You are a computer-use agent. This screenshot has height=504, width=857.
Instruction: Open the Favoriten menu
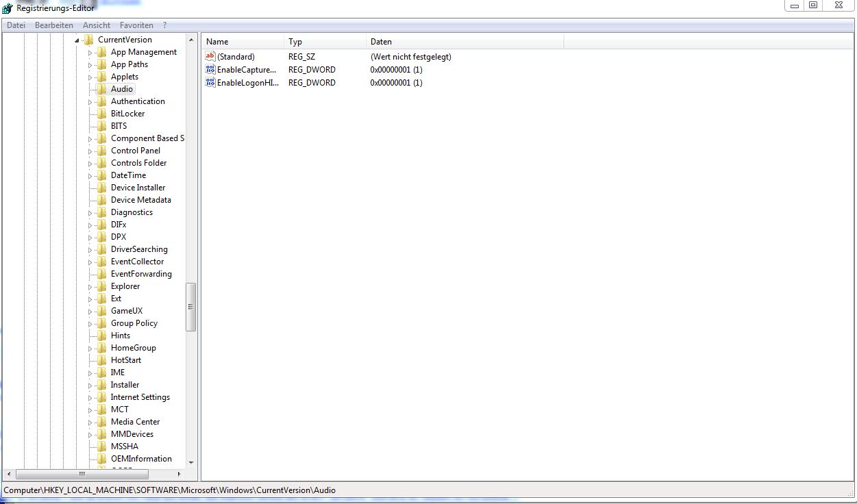(136, 25)
